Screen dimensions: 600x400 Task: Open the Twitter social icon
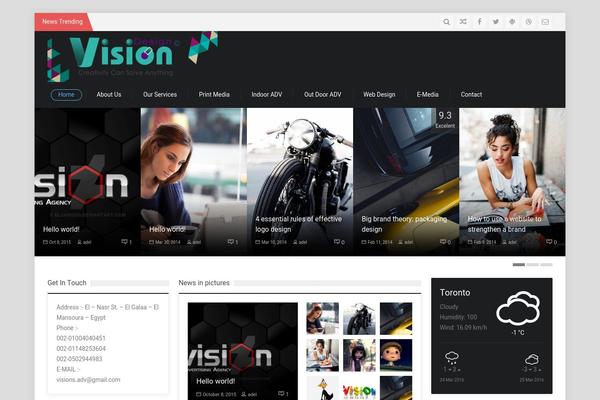tap(496, 22)
